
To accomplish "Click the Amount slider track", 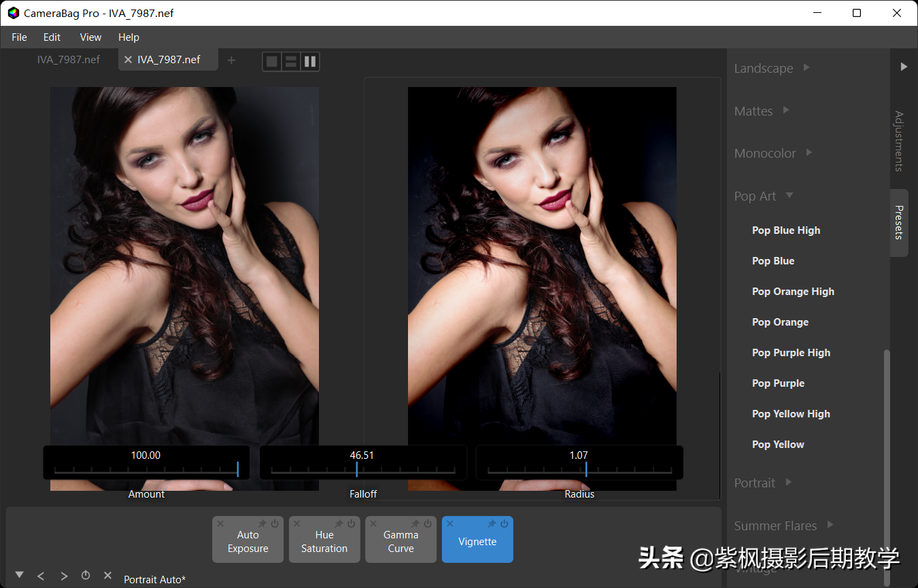I will 146,470.
